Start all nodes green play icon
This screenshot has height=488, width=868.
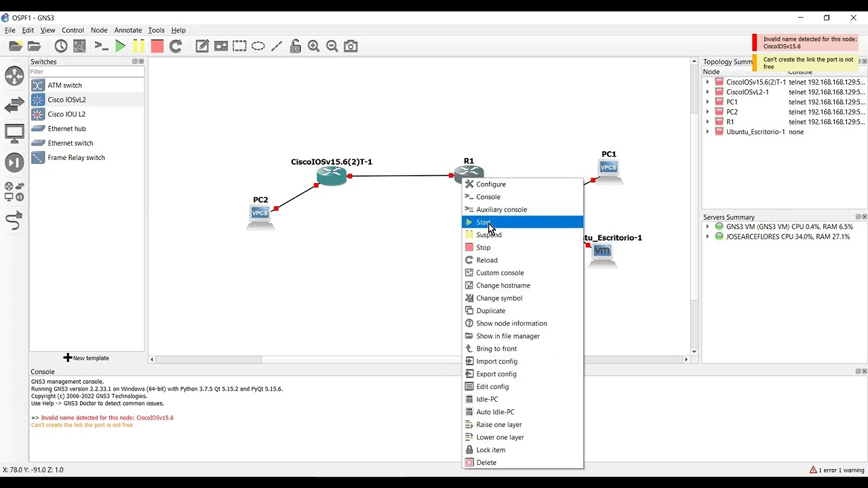click(120, 46)
